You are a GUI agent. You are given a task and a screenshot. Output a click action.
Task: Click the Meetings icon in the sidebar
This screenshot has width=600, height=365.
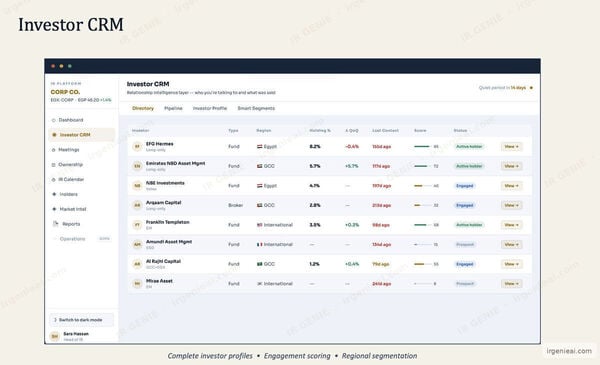pos(54,150)
